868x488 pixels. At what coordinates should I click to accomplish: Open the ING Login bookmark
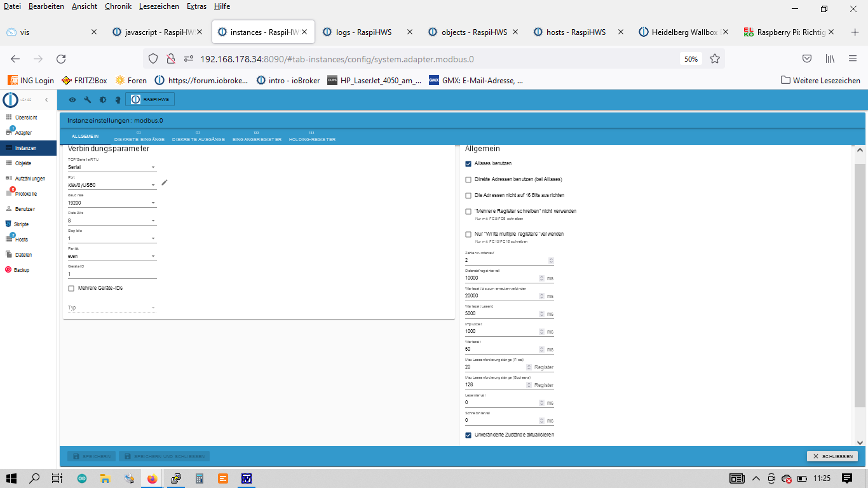point(31,81)
